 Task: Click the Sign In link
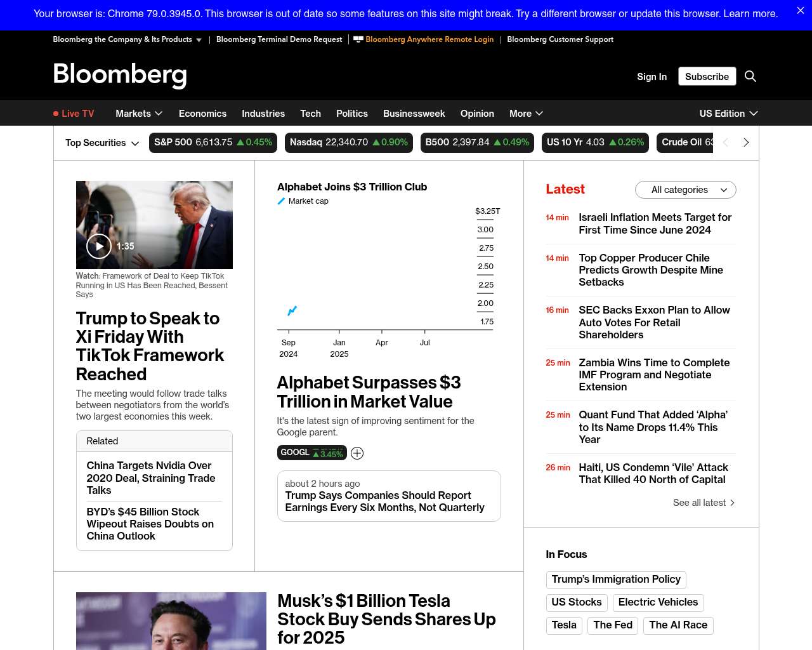coord(652,76)
